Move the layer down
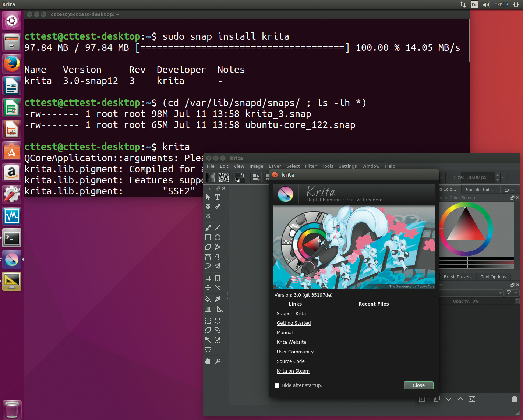 point(449,399)
